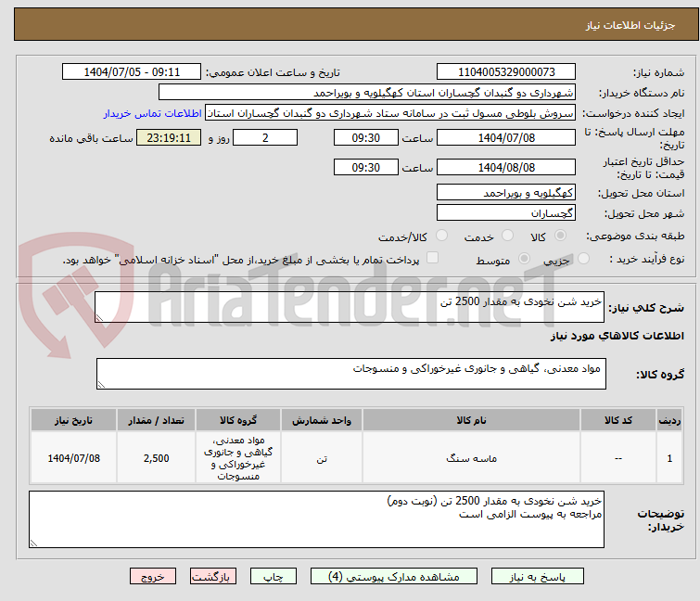Click the ماسه سنگ item cell

click(x=471, y=458)
